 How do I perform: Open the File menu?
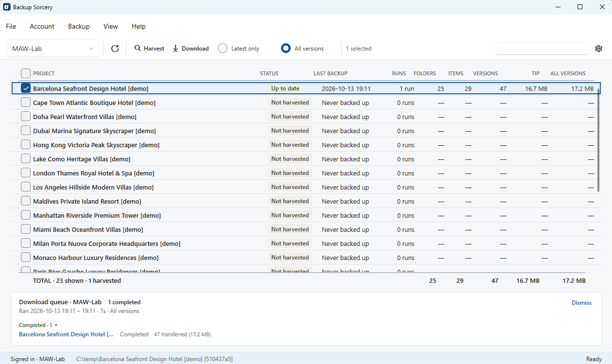(x=11, y=26)
